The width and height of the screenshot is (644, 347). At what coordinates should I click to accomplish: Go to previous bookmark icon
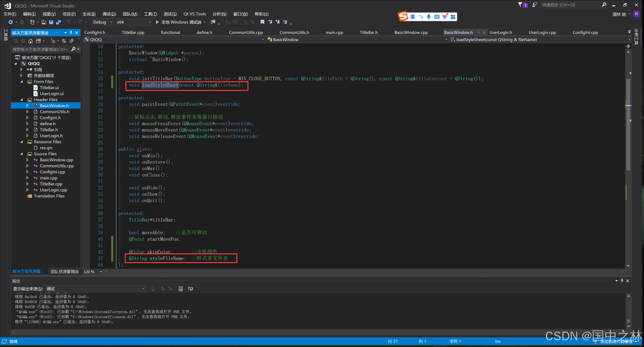(270, 22)
